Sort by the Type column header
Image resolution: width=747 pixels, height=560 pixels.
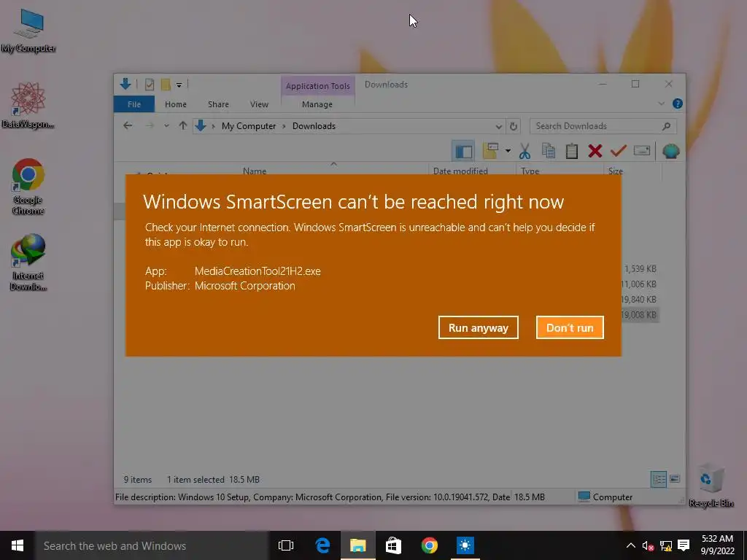click(530, 171)
